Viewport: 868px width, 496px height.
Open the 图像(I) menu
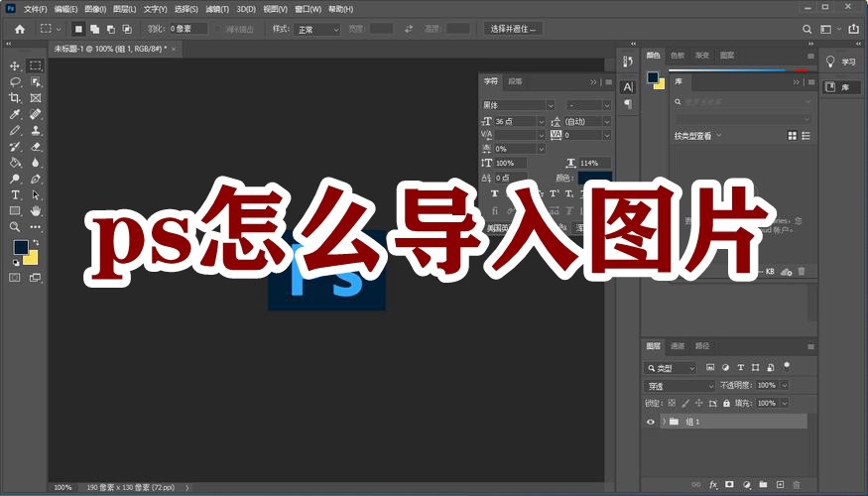(x=95, y=9)
